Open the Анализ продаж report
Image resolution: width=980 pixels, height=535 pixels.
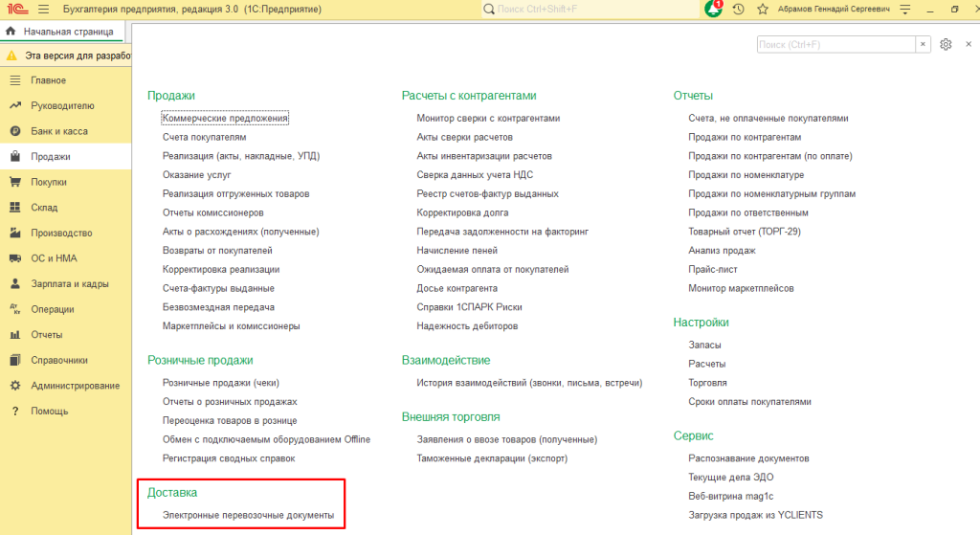722,251
